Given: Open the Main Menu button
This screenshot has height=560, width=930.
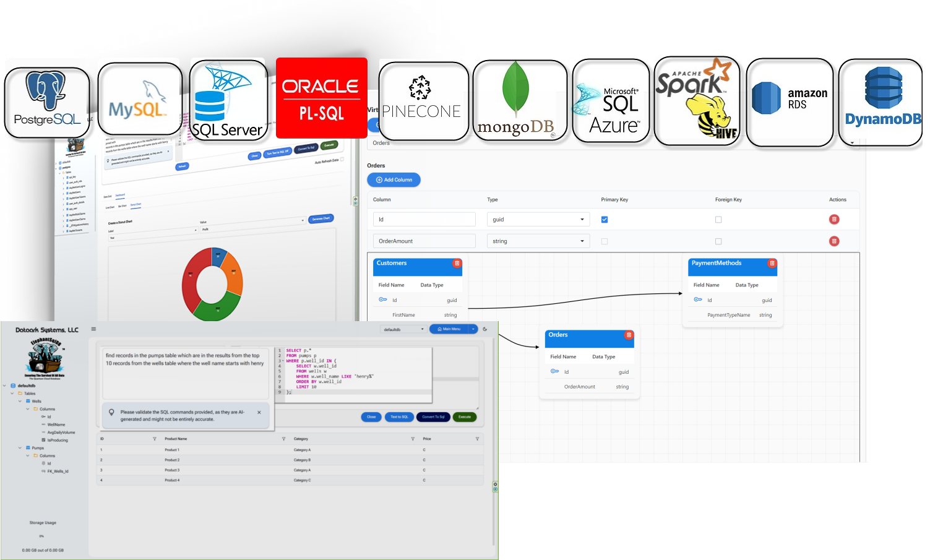Looking at the screenshot, I should pos(449,329).
